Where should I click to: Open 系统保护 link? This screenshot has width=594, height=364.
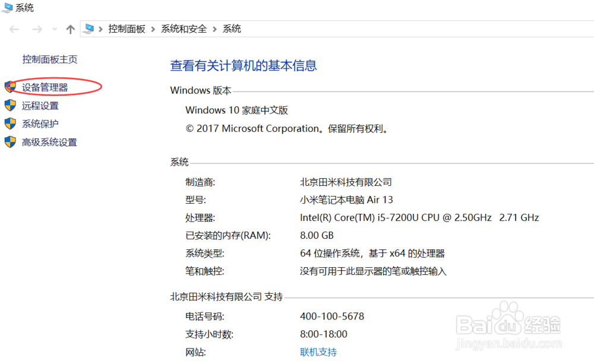pos(40,124)
